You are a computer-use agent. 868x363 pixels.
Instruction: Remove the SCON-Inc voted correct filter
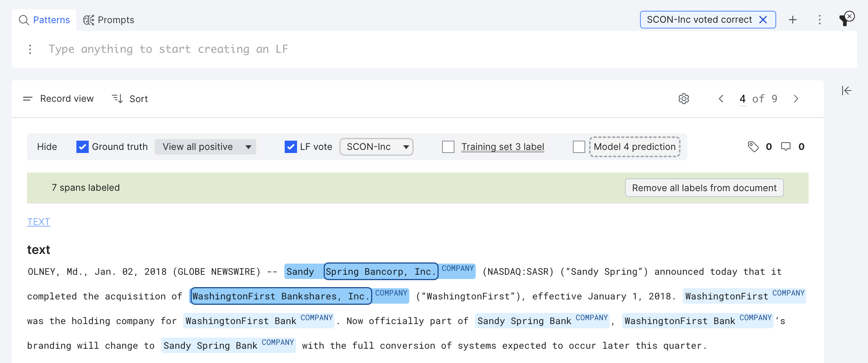tap(763, 20)
